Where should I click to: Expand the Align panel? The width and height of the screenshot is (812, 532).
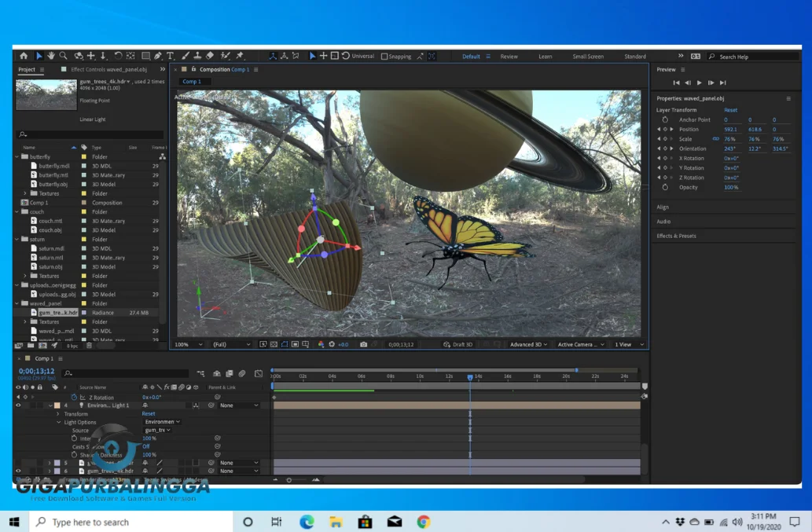coord(663,207)
